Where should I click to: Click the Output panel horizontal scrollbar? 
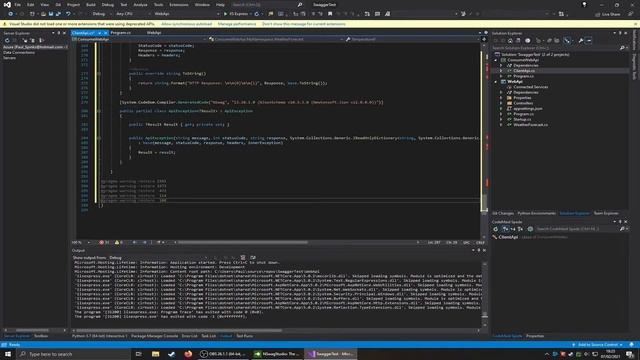pyautogui.click(x=179, y=331)
